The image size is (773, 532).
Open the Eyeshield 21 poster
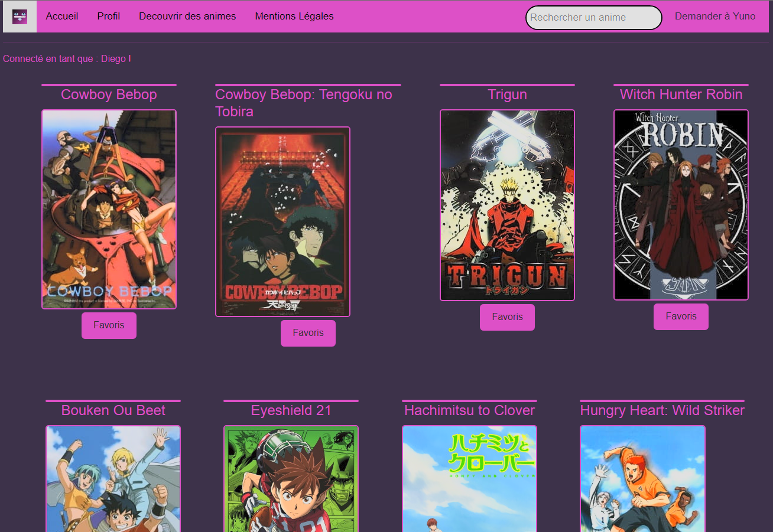291,479
